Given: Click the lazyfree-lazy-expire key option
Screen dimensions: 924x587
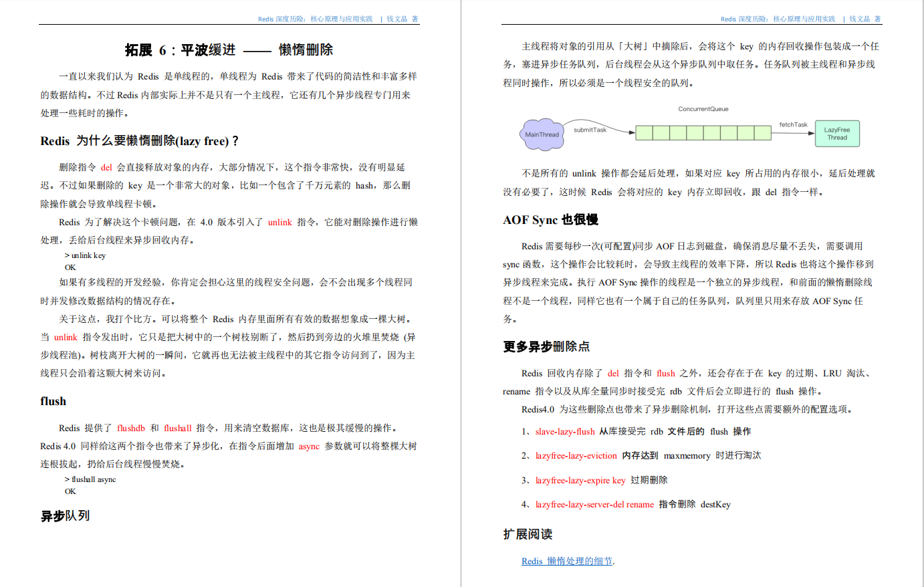Looking at the screenshot, I should [580, 480].
